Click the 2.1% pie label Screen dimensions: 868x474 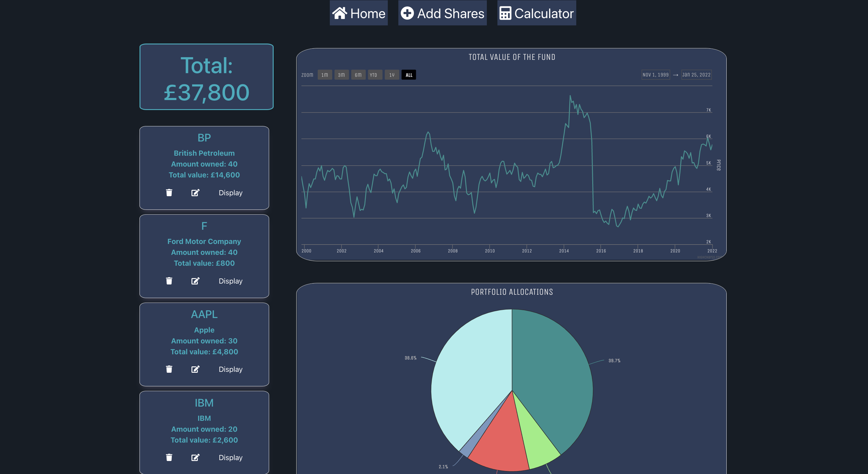click(x=443, y=466)
